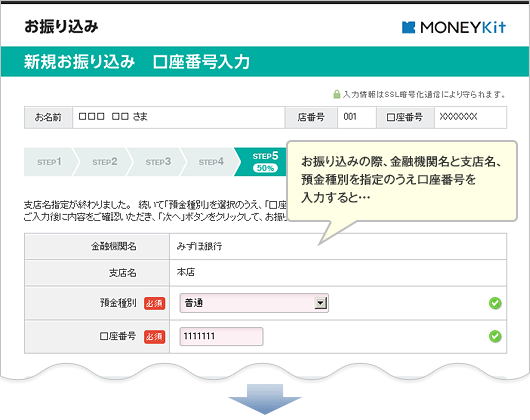Screen dimensions: 530x420
Task: Click the 預金種別 row label
Action: [x=118, y=303]
